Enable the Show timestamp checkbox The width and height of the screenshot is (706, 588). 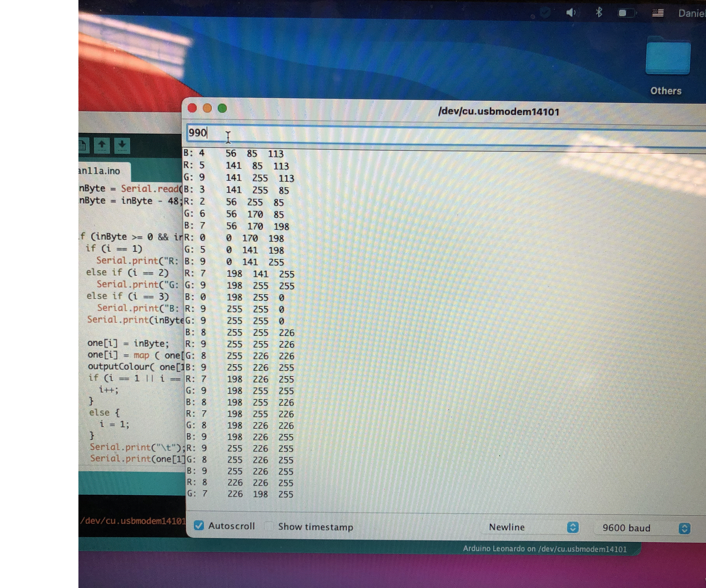pyautogui.click(x=269, y=526)
